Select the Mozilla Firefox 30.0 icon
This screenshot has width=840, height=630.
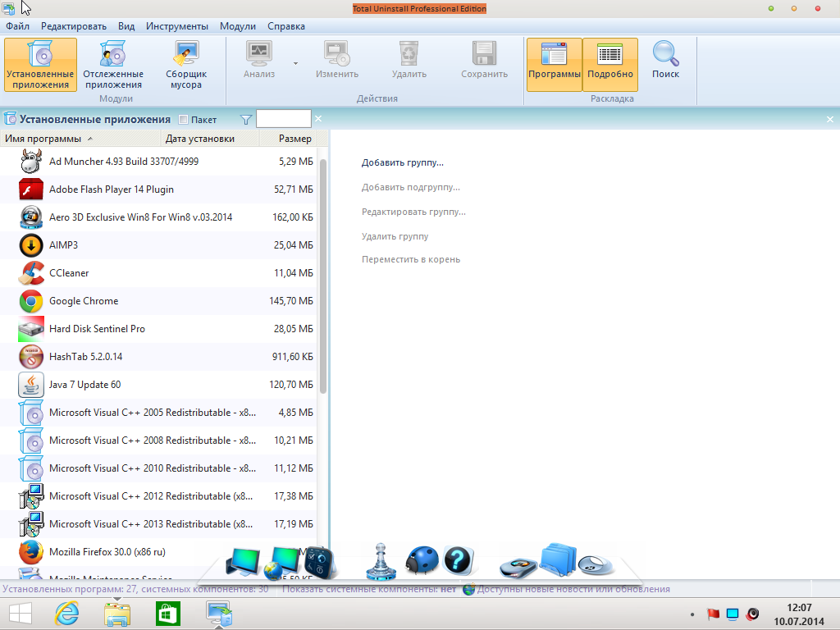[x=31, y=552]
